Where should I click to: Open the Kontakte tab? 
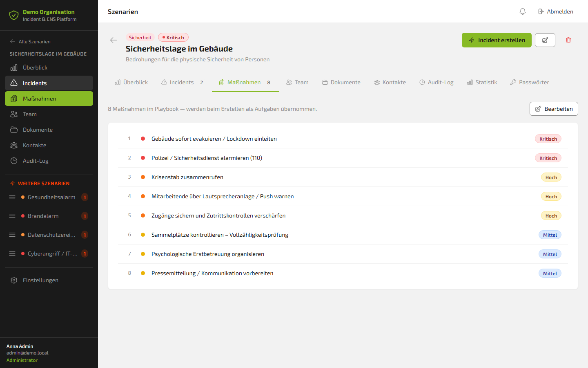pos(390,82)
